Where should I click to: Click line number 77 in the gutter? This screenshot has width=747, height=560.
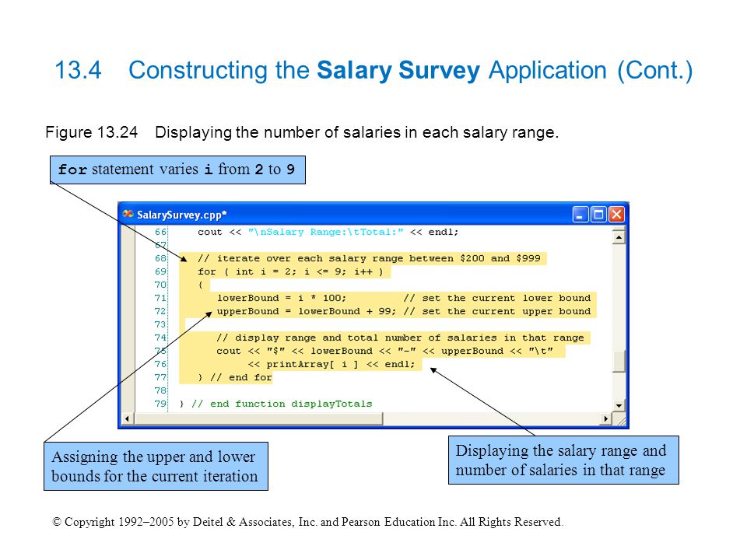pyautogui.click(x=160, y=378)
